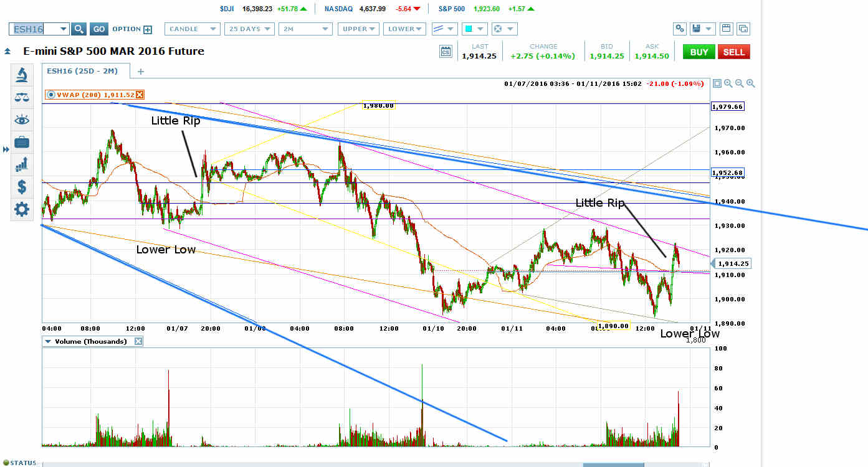Screen dimensions: 868x467
Task: Click the fit-to-frame icon above price axis
Action: [x=717, y=83]
